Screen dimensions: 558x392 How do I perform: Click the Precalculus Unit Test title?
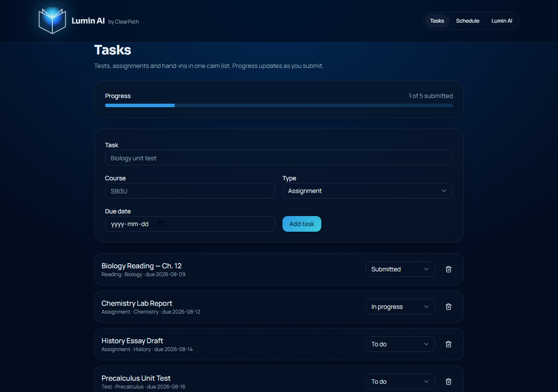(136, 378)
